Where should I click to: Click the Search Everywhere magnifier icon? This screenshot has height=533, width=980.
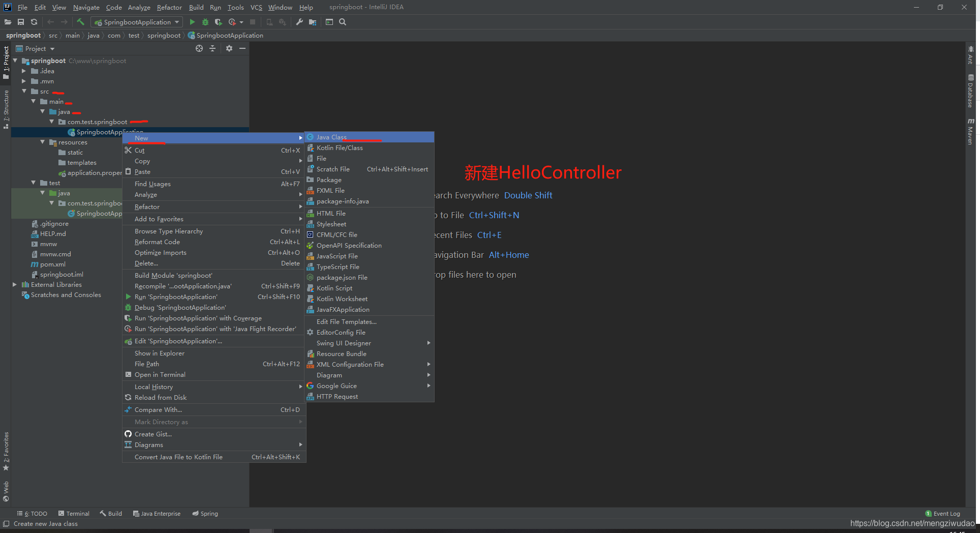click(343, 22)
